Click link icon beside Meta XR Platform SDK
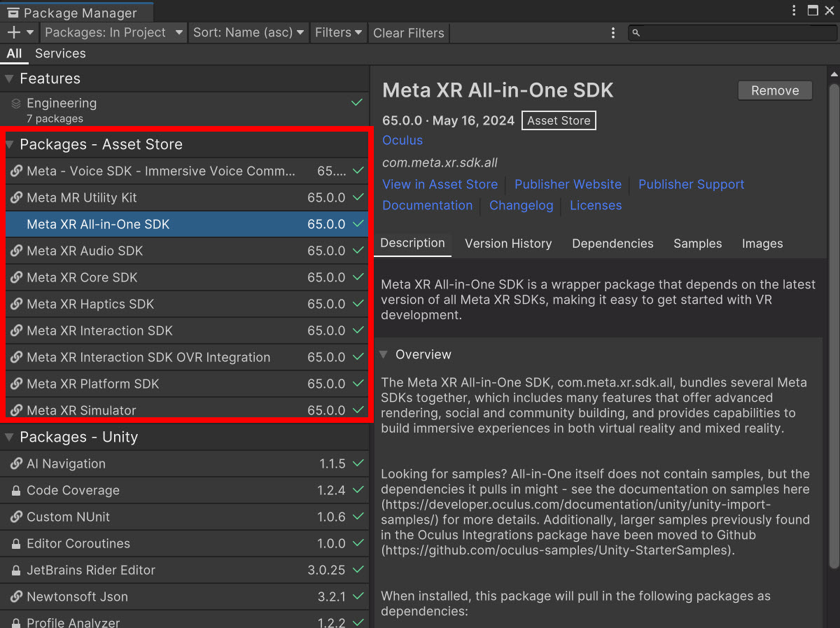The image size is (840, 628). pos(16,384)
